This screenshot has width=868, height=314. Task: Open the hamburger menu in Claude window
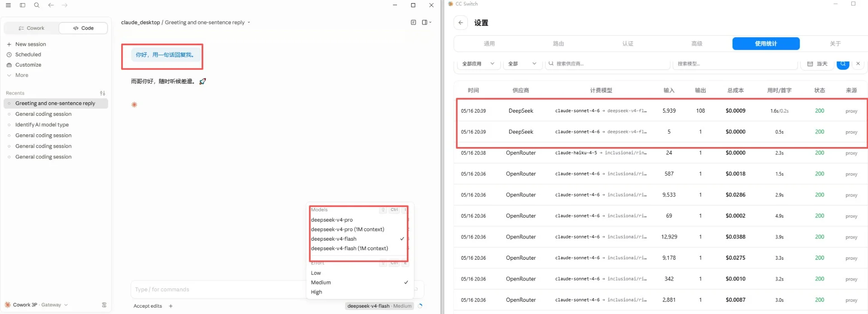click(x=8, y=5)
